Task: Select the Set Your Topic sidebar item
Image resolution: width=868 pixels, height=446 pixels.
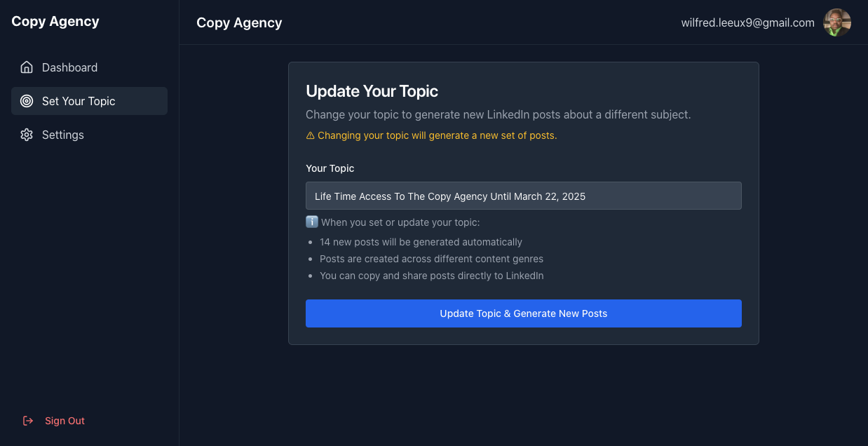Action: point(79,101)
